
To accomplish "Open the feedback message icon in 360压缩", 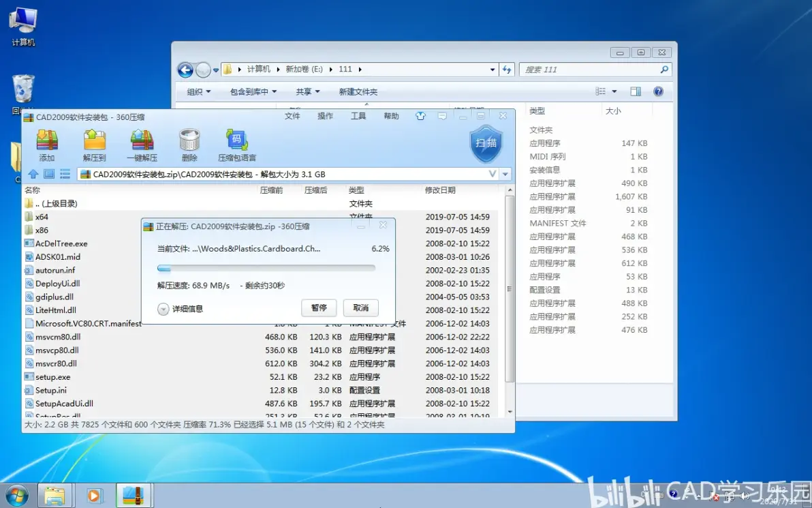I will 441,116.
